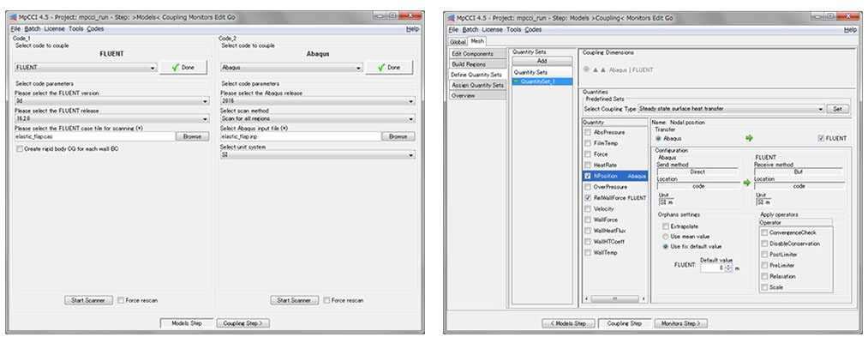Open License menu in Models step window

tap(54, 29)
